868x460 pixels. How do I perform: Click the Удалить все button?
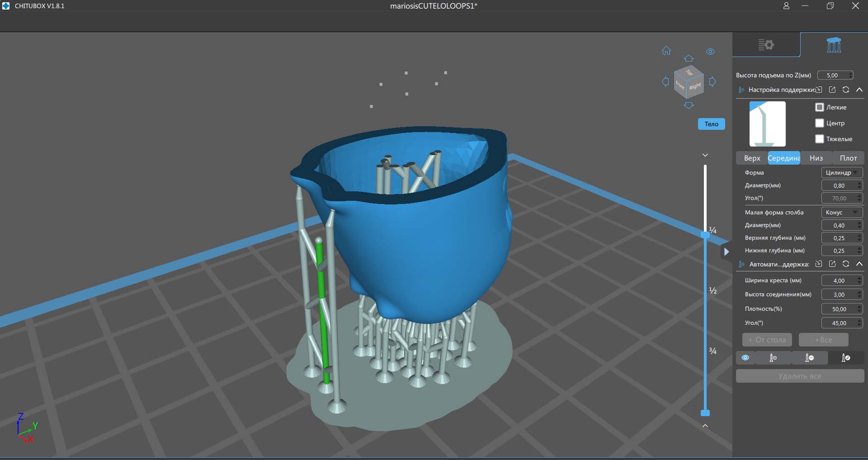click(800, 376)
